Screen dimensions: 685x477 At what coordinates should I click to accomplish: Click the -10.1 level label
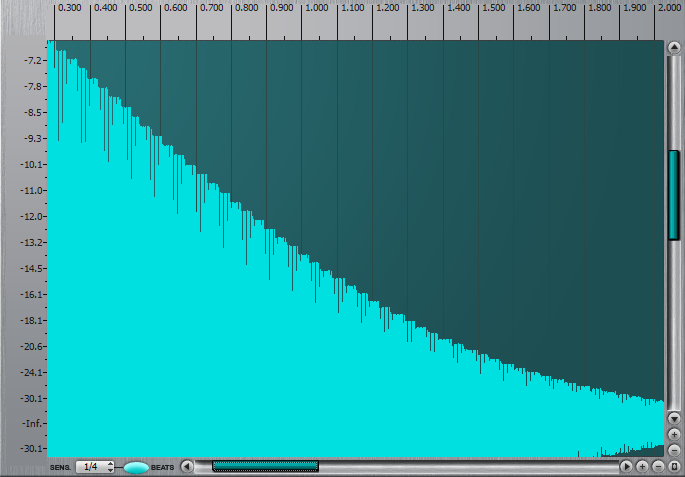pyautogui.click(x=31, y=165)
